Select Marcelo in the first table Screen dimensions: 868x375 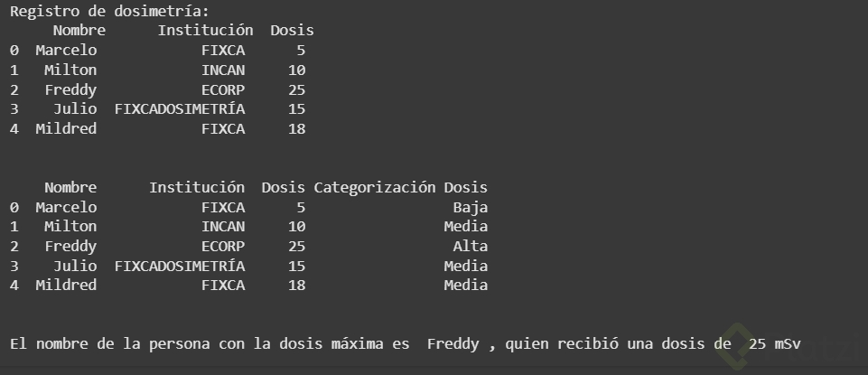tap(66, 51)
